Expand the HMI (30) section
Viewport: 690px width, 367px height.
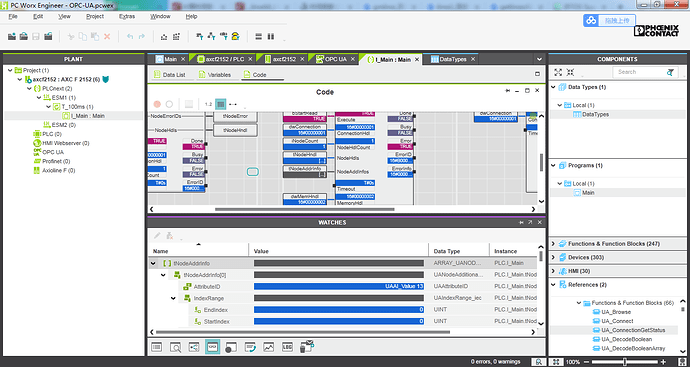[x=554, y=271]
